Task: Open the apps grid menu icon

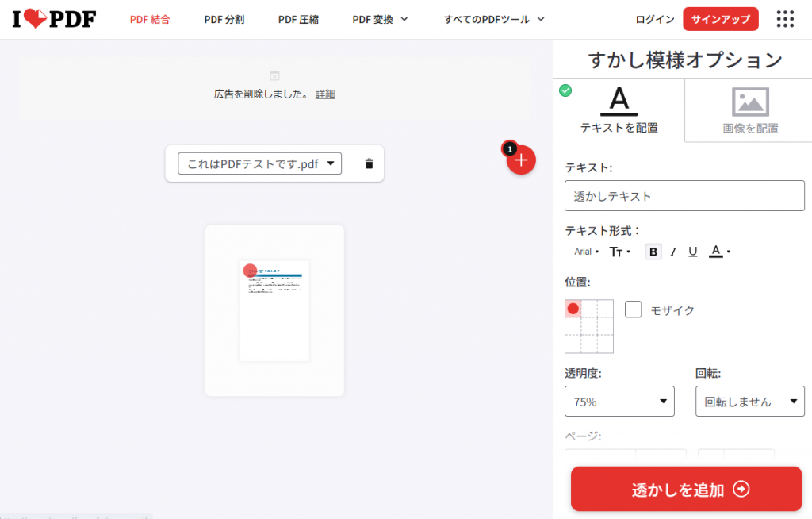Action: point(785,19)
